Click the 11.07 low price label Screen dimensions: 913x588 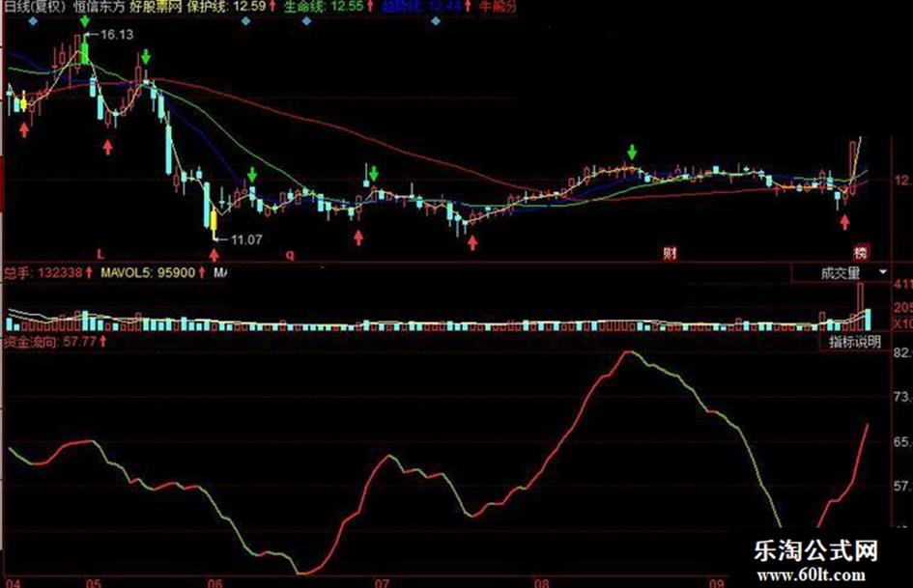click(x=246, y=239)
